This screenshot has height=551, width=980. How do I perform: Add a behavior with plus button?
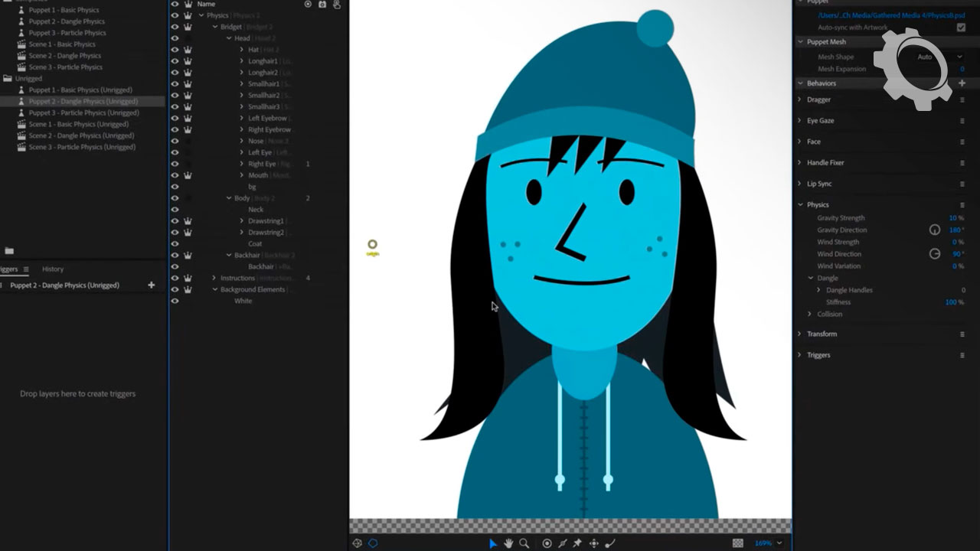[x=962, y=83]
